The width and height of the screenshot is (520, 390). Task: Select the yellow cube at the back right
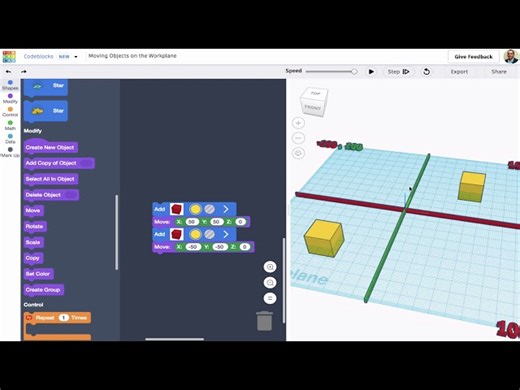472,187
